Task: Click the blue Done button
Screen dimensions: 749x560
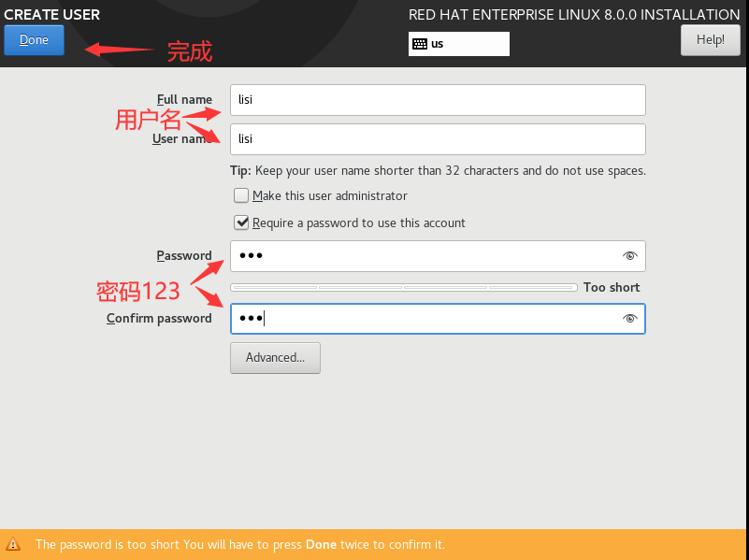Action: 34,40
